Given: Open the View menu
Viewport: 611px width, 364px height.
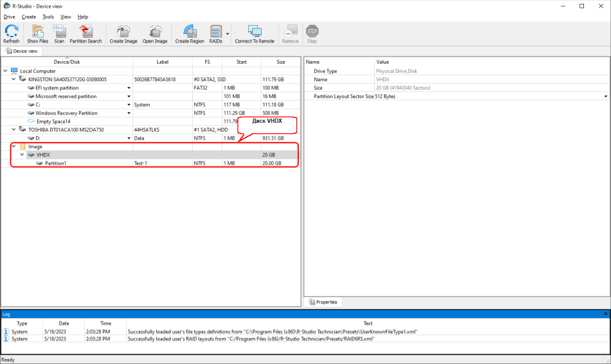Looking at the screenshot, I should click(x=66, y=17).
